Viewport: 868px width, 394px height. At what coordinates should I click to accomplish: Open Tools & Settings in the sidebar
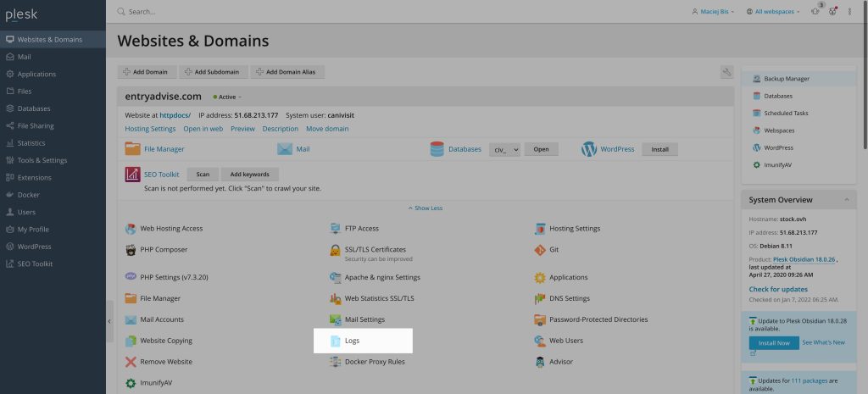pyautogui.click(x=53, y=160)
